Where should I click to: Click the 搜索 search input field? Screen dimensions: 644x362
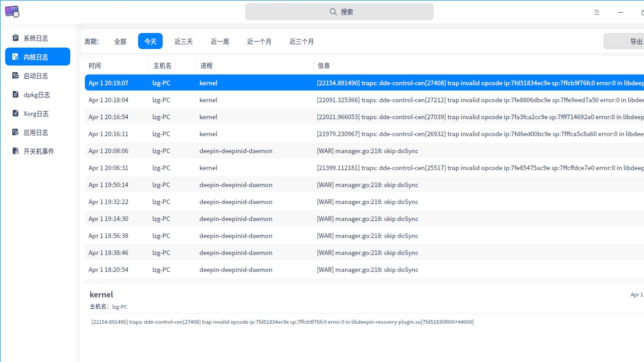339,12
